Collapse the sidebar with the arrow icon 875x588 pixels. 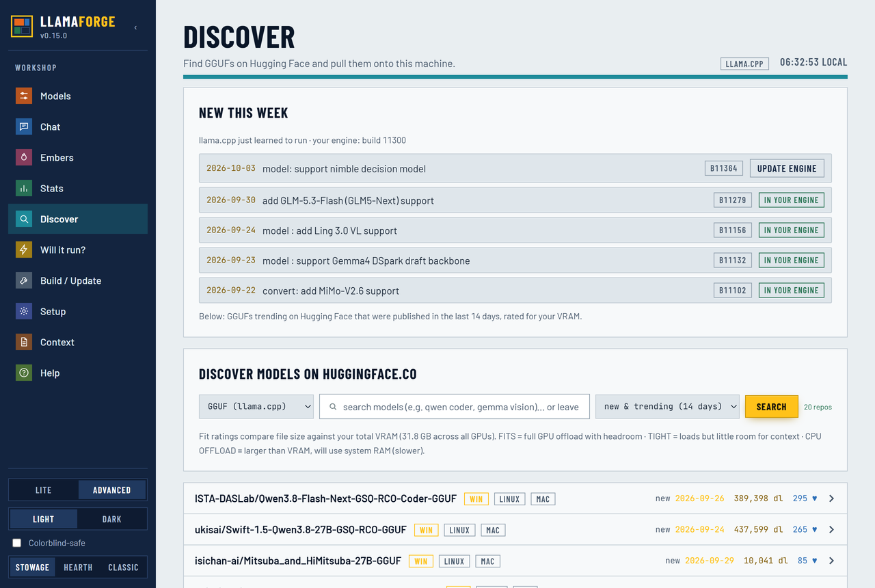tap(135, 27)
